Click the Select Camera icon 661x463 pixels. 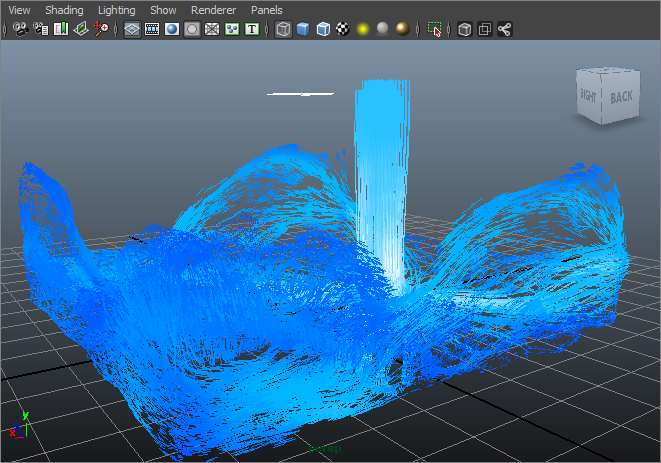pyautogui.click(x=20, y=29)
